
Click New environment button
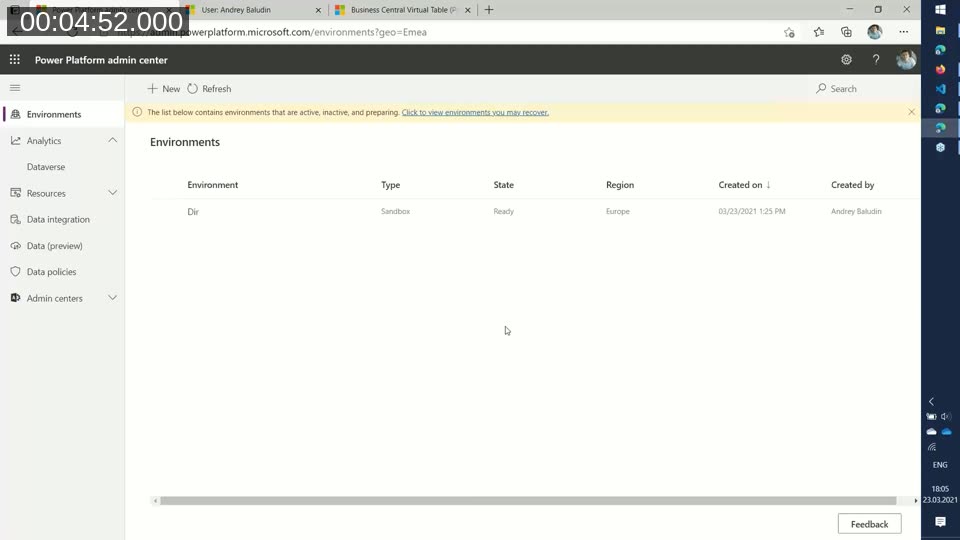click(x=163, y=89)
